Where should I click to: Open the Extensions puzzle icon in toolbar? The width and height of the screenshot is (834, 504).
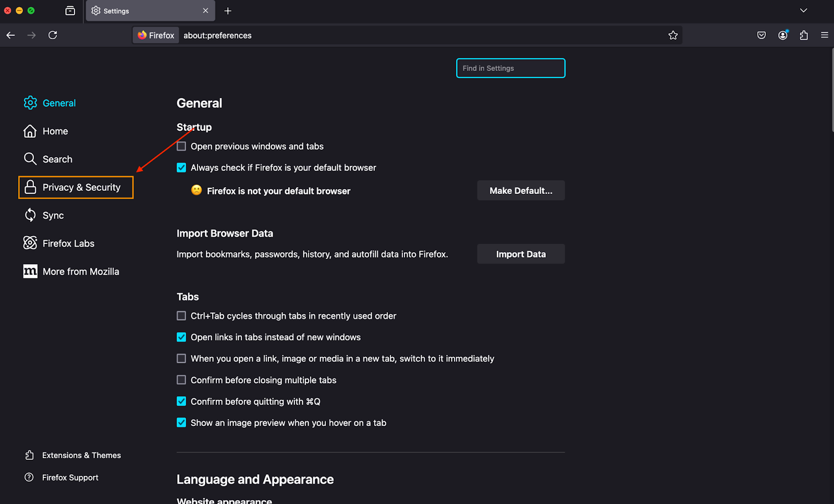click(x=804, y=35)
